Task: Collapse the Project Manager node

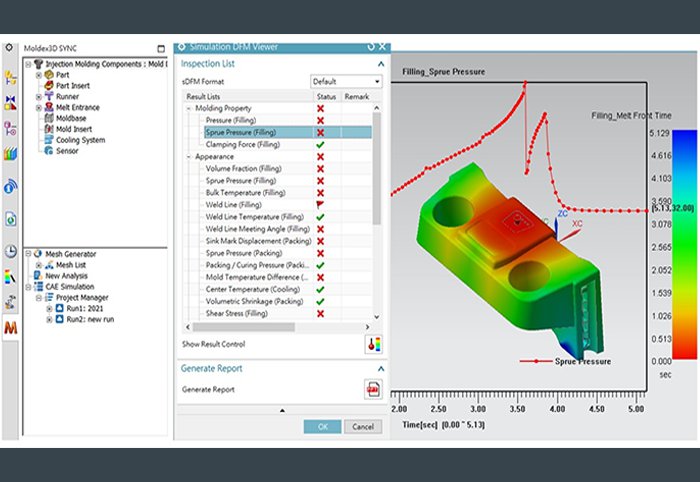Action: pyautogui.click(x=39, y=298)
